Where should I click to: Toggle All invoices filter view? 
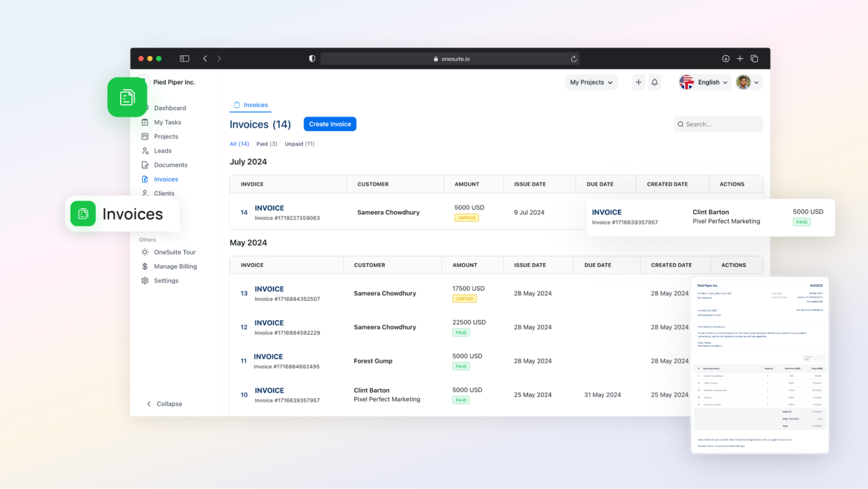pyautogui.click(x=239, y=144)
